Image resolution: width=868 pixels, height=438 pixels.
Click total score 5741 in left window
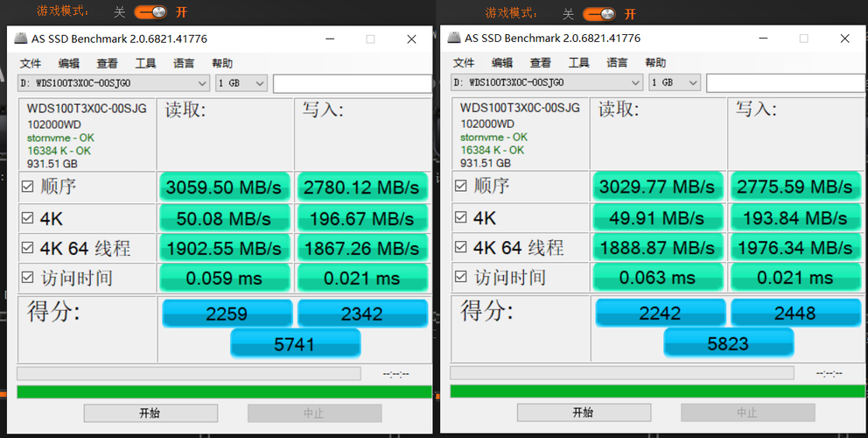295,344
